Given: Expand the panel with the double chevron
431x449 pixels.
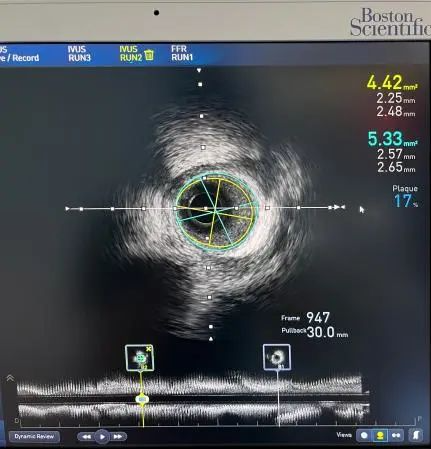Looking at the screenshot, I should pyautogui.click(x=10, y=378).
